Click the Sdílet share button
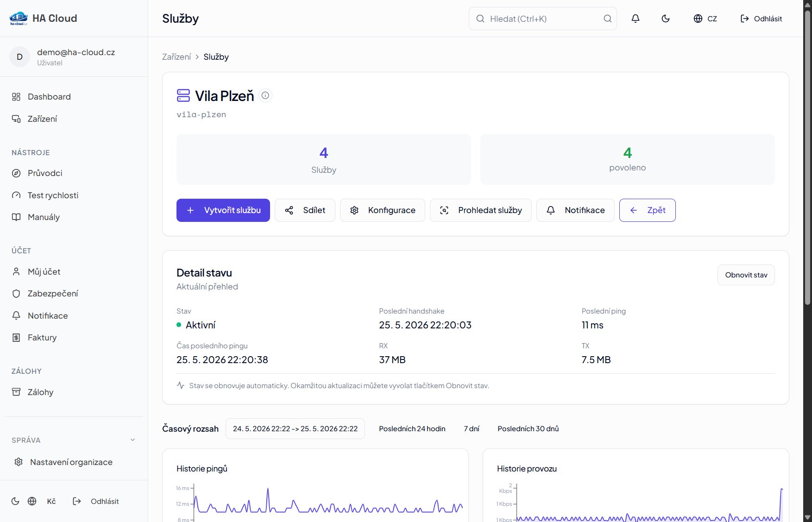Screen dimensions: 812x522 point(305,210)
